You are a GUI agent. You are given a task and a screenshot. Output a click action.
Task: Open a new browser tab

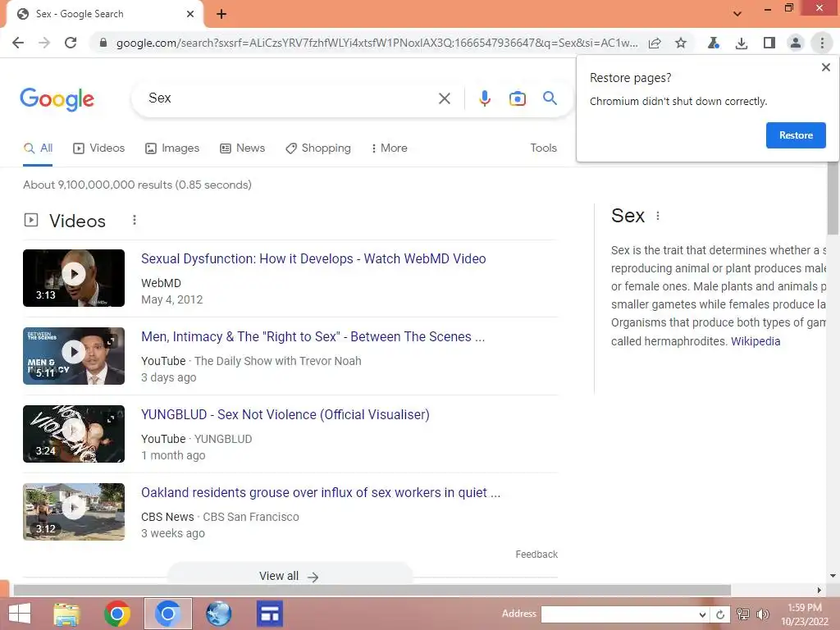click(221, 14)
